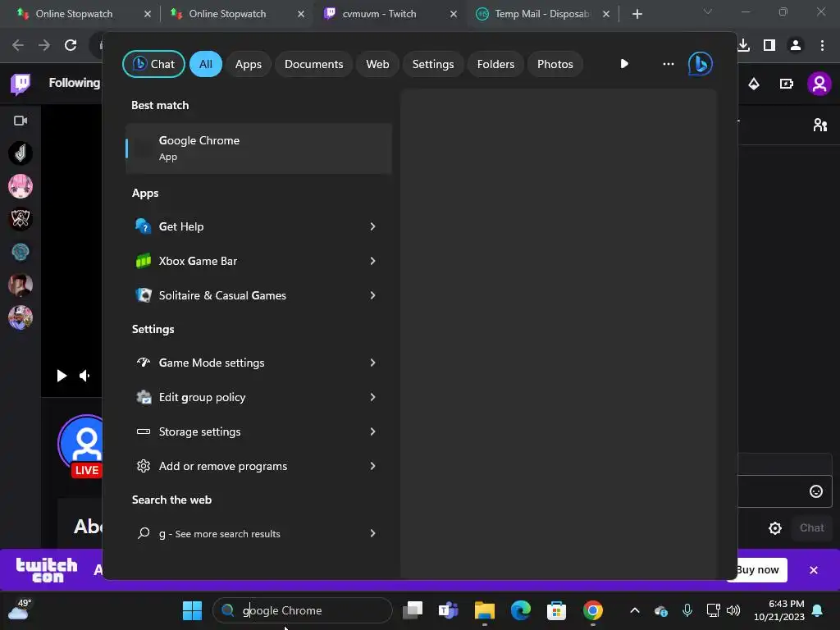Launch Microsoft Teams from taskbar

click(x=449, y=610)
